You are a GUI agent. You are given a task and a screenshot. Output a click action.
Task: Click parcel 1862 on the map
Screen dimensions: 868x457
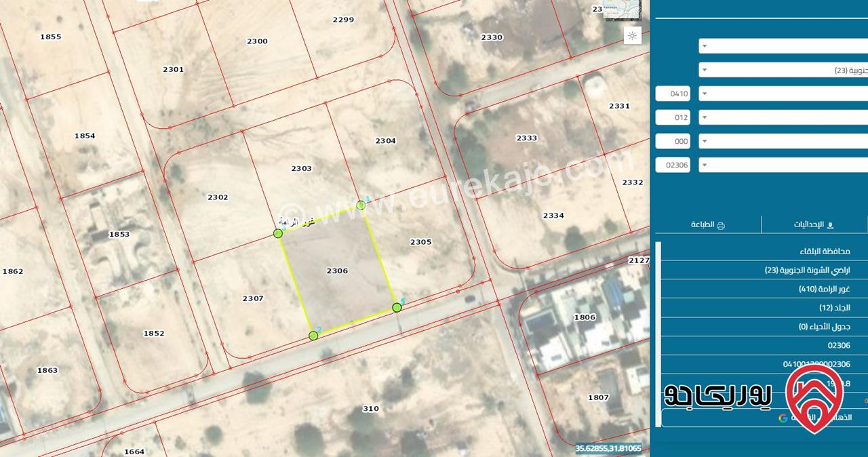[13, 271]
